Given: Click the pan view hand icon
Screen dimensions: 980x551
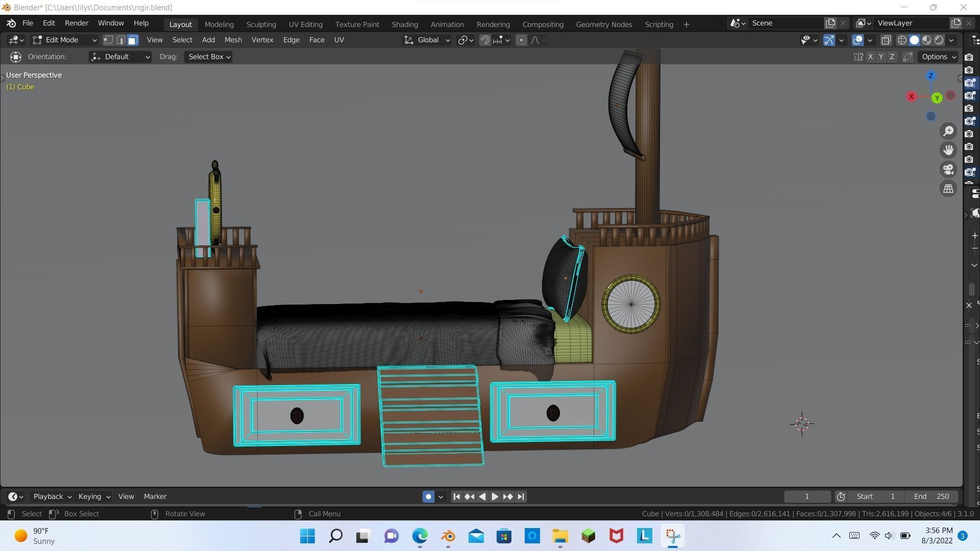Looking at the screenshot, I should pyautogui.click(x=948, y=150).
